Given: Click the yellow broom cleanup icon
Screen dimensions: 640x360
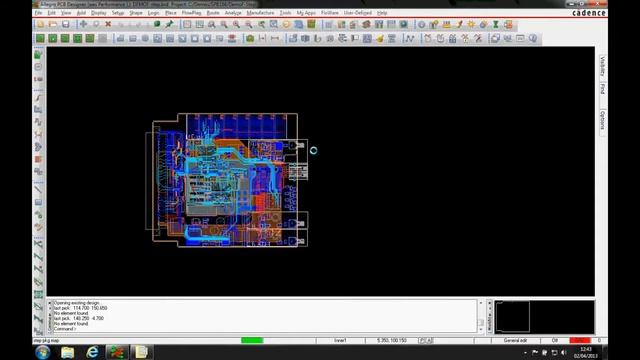Looking at the screenshot, I should coord(380,38).
